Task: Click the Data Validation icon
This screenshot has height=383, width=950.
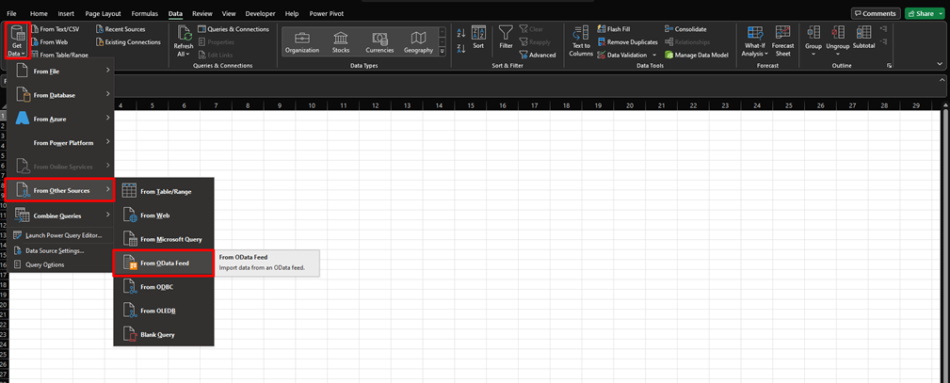Action: pyautogui.click(x=602, y=55)
